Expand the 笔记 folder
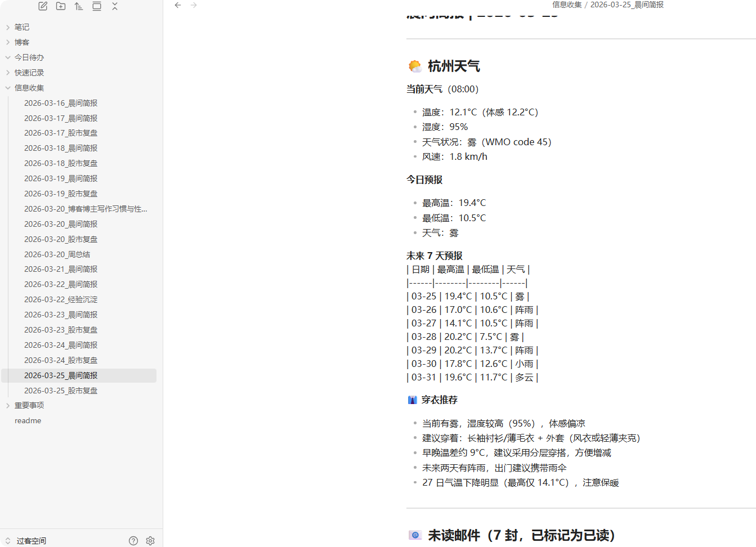The width and height of the screenshot is (756, 547). coord(22,27)
